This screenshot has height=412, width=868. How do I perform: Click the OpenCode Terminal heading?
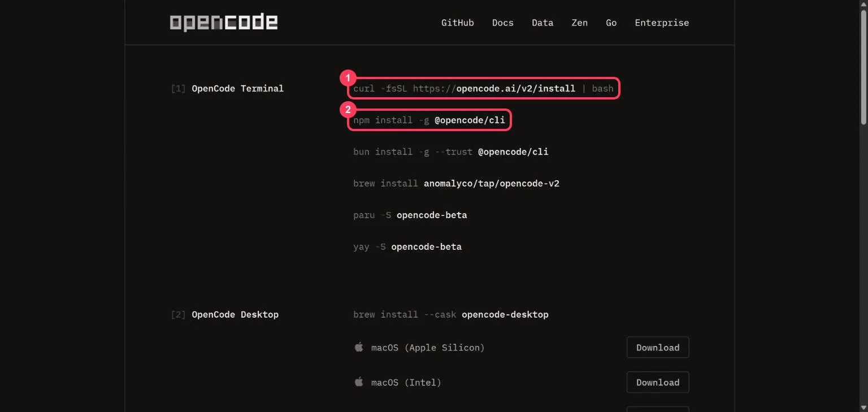(x=237, y=88)
